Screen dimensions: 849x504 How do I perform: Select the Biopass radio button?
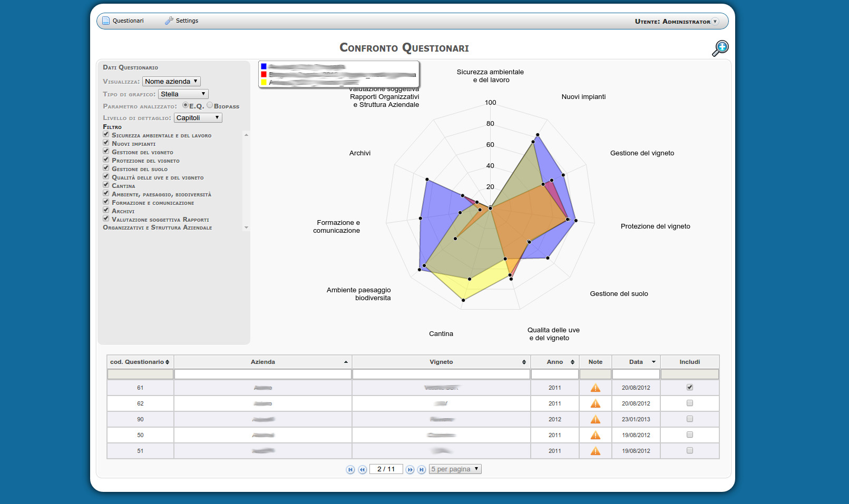tap(210, 105)
